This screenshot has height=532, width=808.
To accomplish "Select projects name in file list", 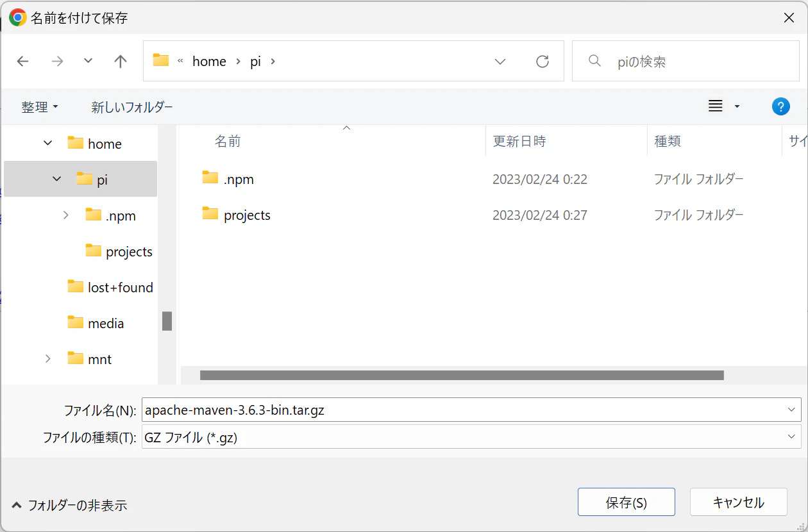I will [x=247, y=215].
